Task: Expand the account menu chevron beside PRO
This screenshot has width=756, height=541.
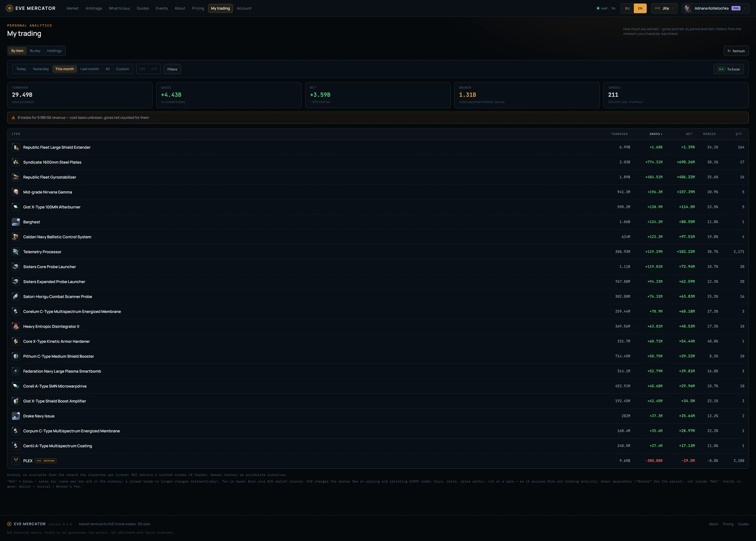Action: pyautogui.click(x=745, y=8)
